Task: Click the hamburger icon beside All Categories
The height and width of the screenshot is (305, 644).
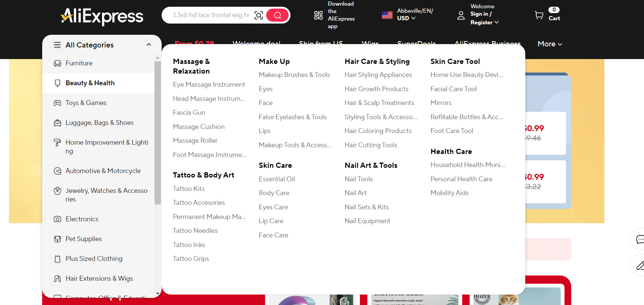Action: [57, 45]
